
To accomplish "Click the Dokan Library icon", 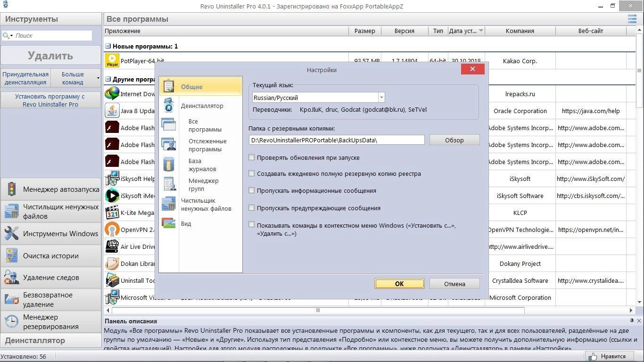I will [112, 263].
